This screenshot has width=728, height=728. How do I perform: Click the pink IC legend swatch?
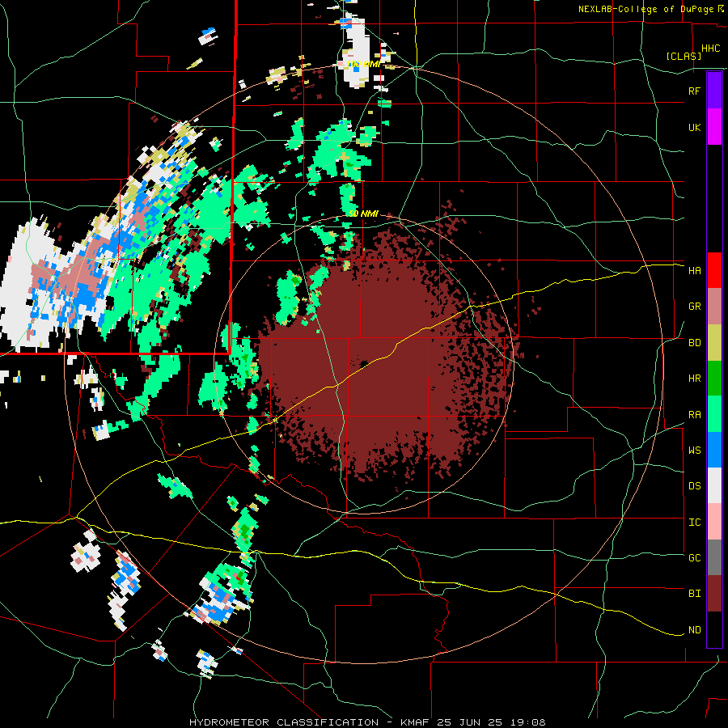(714, 522)
